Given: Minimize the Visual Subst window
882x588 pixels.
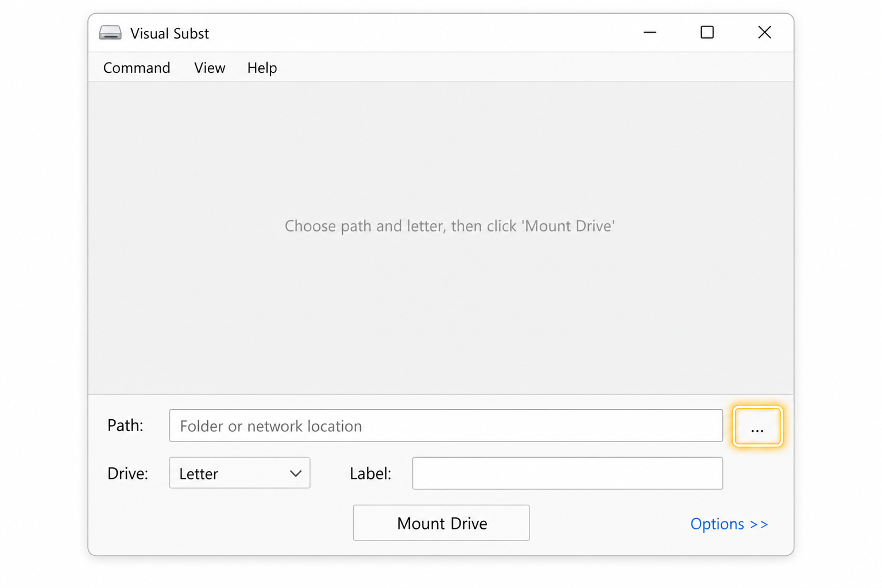Looking at the screenshot, I should 649,33.
